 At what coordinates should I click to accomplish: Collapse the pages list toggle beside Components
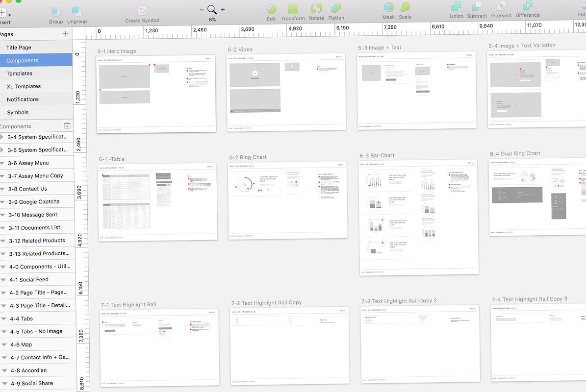[67, 126]
